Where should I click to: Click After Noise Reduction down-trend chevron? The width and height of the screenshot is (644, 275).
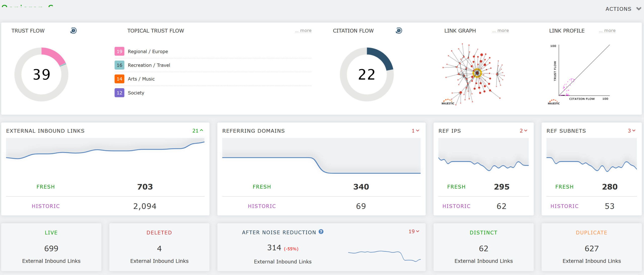click(418, 231)
